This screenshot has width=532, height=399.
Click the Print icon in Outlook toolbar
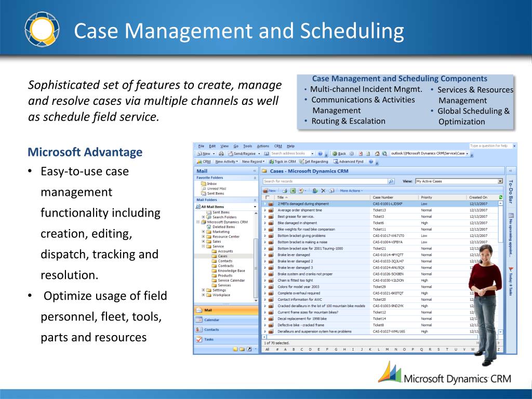pos(221,154)
